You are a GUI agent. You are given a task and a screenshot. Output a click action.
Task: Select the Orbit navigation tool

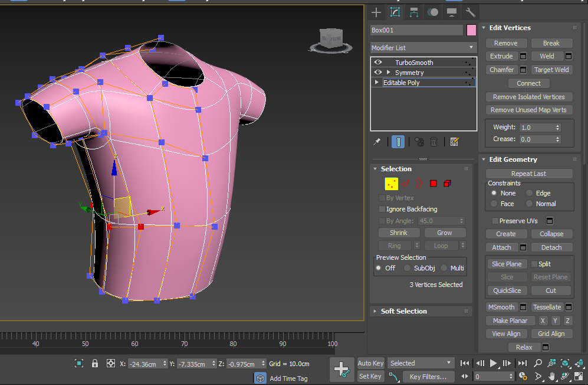[564, 376]
